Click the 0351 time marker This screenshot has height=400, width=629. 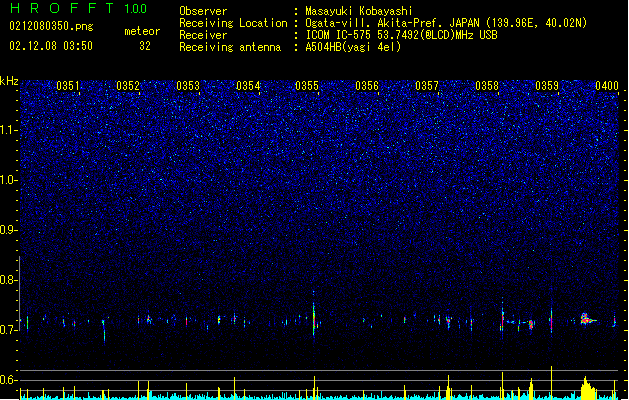click(68, 86)
